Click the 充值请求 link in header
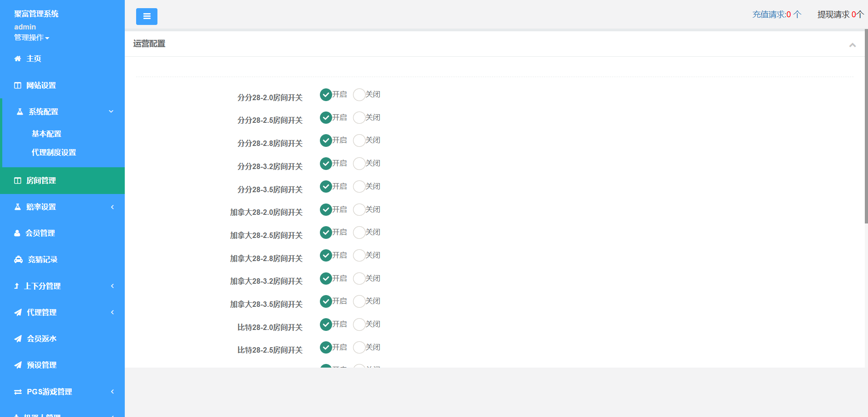The height and width of the screenshot is (417, 868). 776,15
